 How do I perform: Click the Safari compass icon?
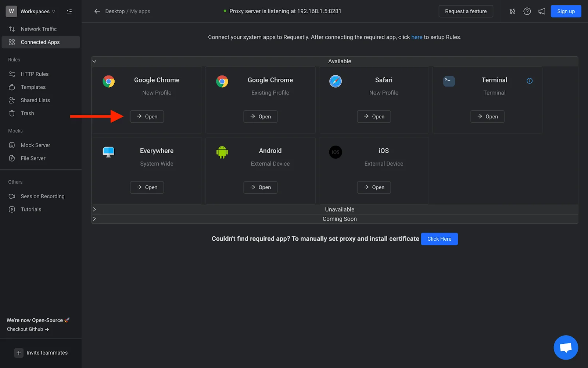336,81
